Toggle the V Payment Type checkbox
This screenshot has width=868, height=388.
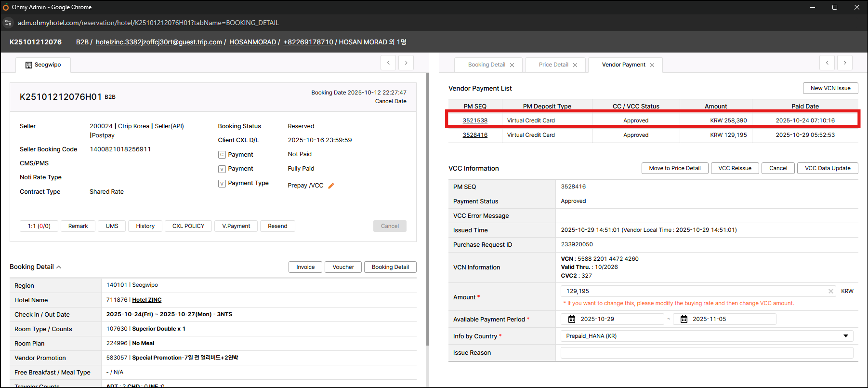222,184
